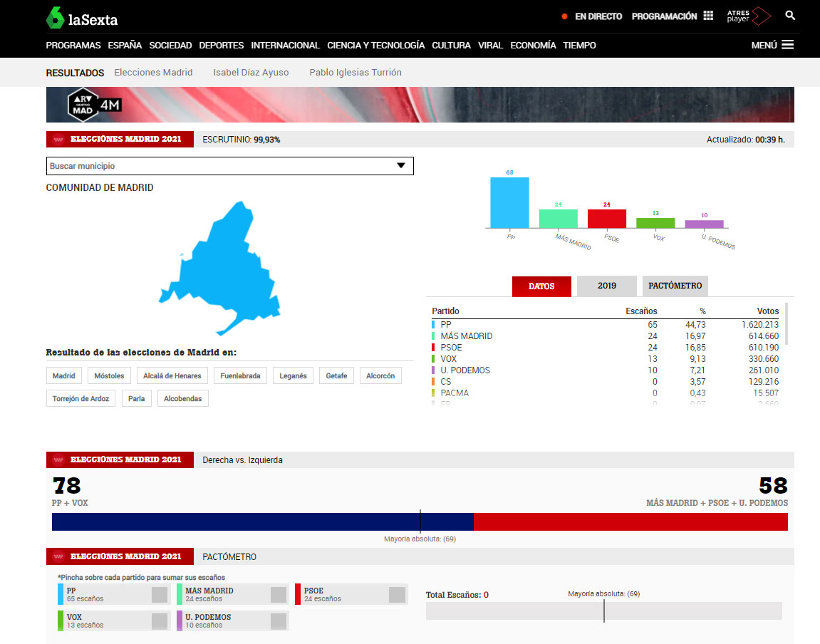
Task: Select the Getafe municipality button
Action: tap(336, 376)
